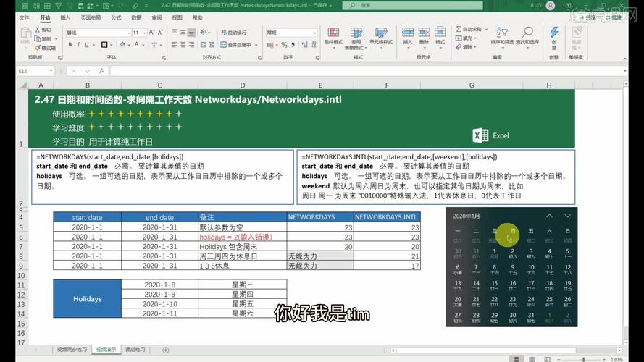
Task: Switch to the Formulas (公式) tab
Action: click(116, 17)
